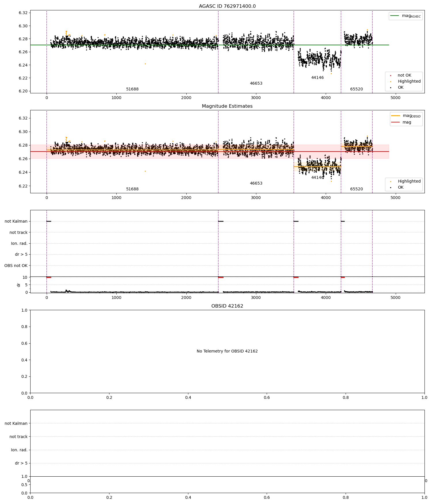Screen dimensions: 432x504
Task: Click "dr > 5" label in the bottom plot
Action: click(21, 463)
